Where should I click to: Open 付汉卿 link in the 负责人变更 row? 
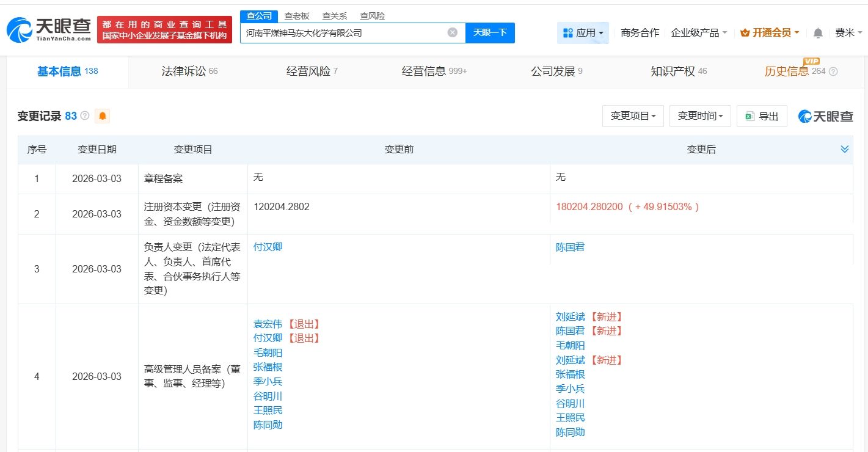[x=268, y=247]
